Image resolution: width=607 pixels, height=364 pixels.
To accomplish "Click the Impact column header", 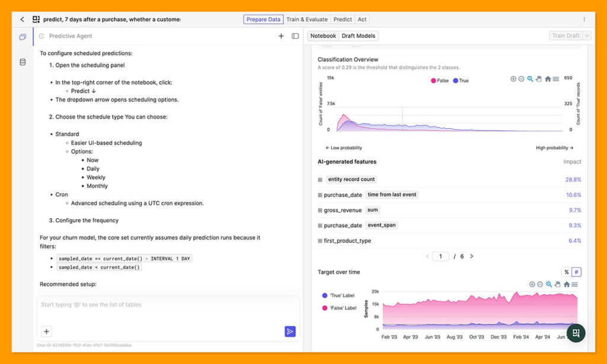I will pyautogui.click(x=572, y=162).
